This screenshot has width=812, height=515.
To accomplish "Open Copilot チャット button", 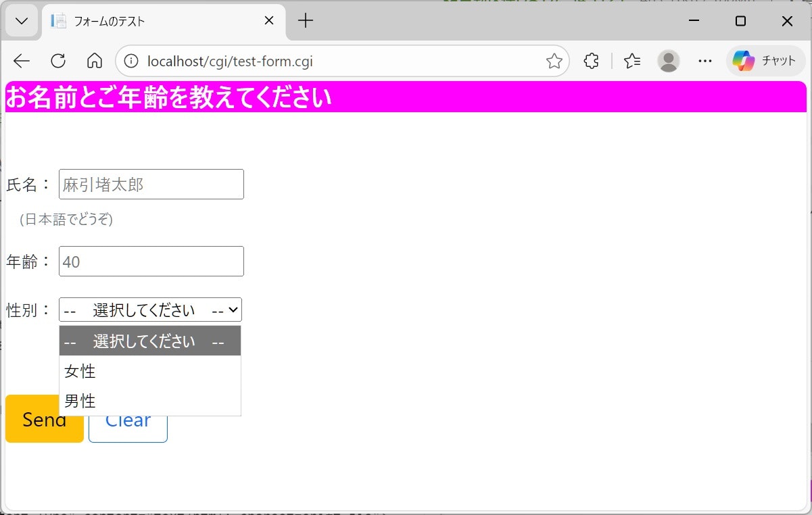I will click(766, 62).
